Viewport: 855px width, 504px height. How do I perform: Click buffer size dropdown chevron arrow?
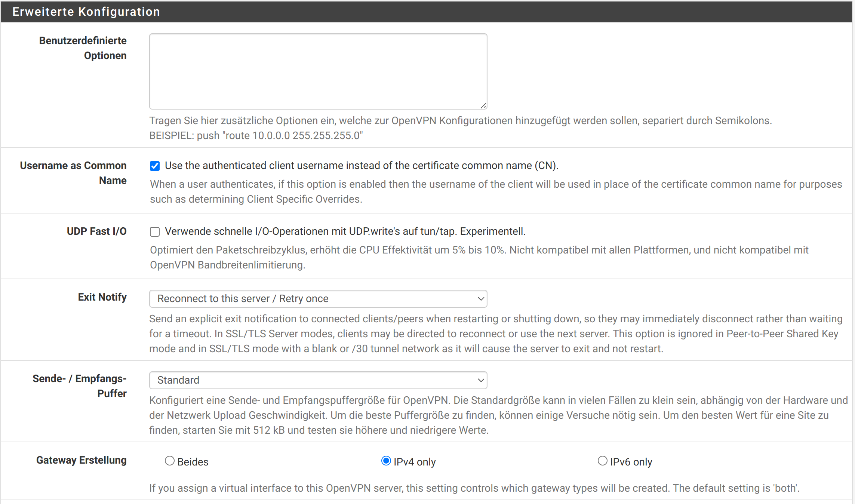coord(481,380)
